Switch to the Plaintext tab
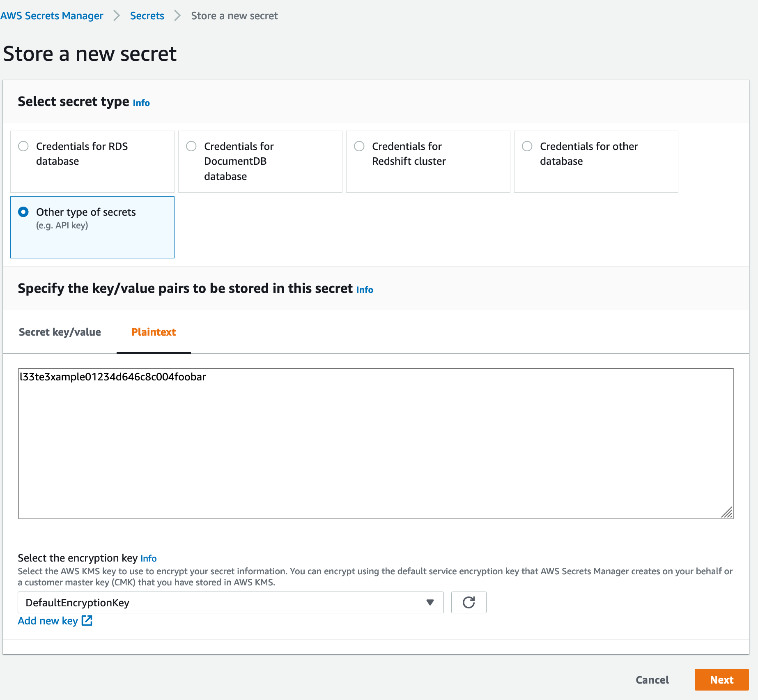The image size is (758, 700). [x=154, y=332]
